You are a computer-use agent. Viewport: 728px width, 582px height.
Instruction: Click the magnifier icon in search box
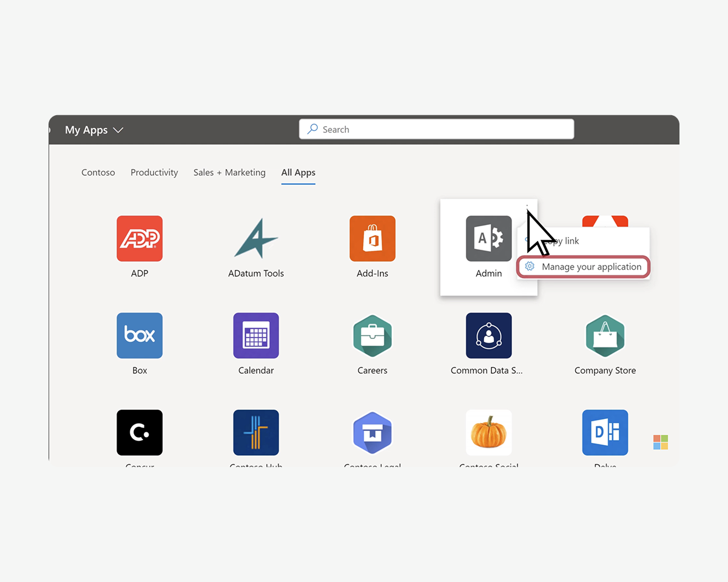(312, 129)
